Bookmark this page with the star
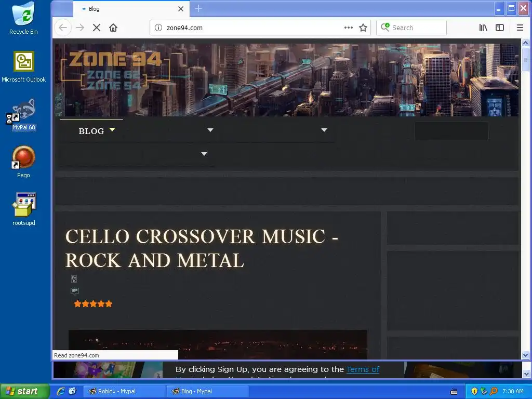 (x=363, y=28)
